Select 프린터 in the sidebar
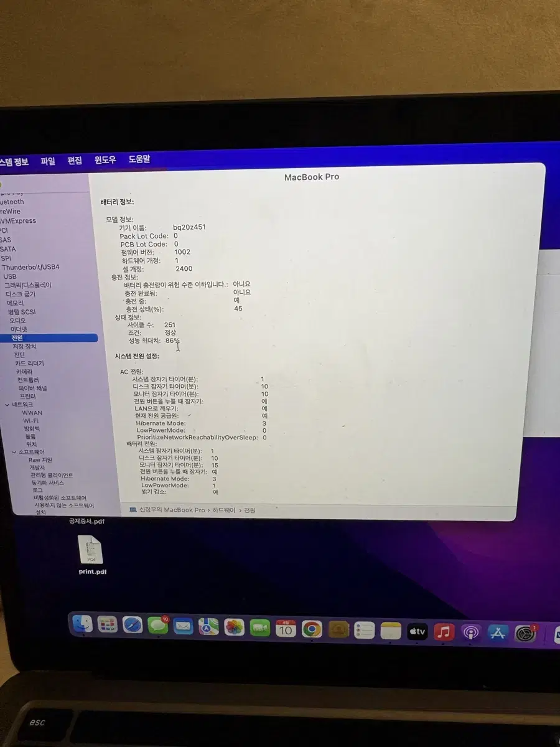 click(x=28, y=397)
